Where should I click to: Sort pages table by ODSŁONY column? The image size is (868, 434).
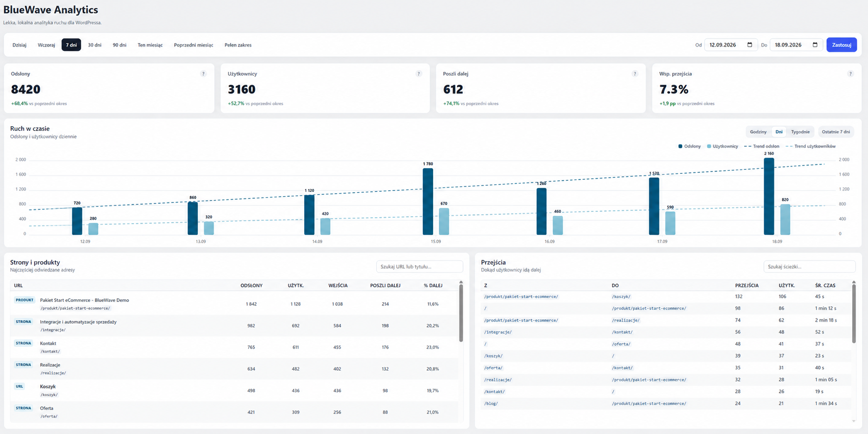pyautogui.click(x=251, y=285)
